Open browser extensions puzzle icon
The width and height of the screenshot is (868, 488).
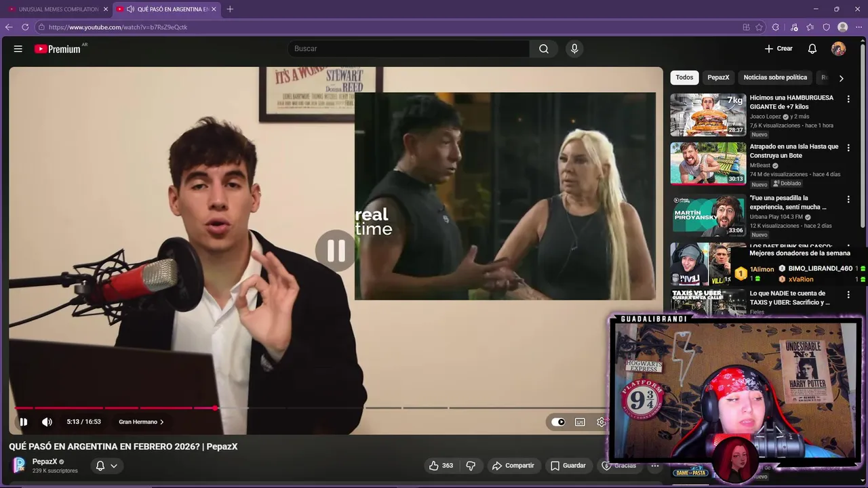tap(776, 27)
